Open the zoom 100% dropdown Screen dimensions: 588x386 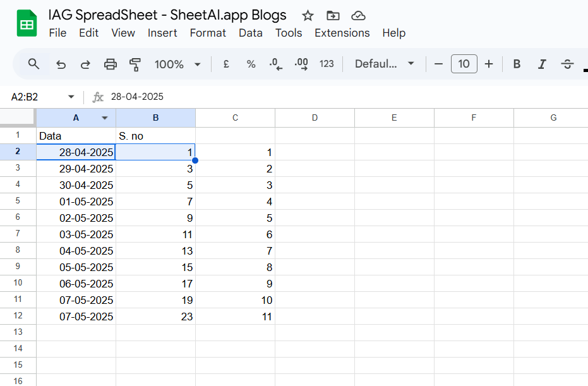(177, 64)
